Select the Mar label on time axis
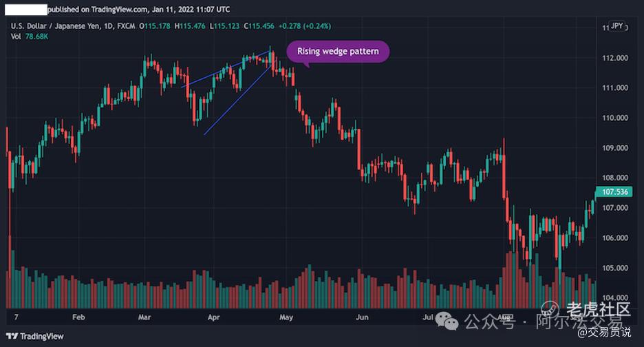This screenshot has height=347, width=644. click(144, 317)
